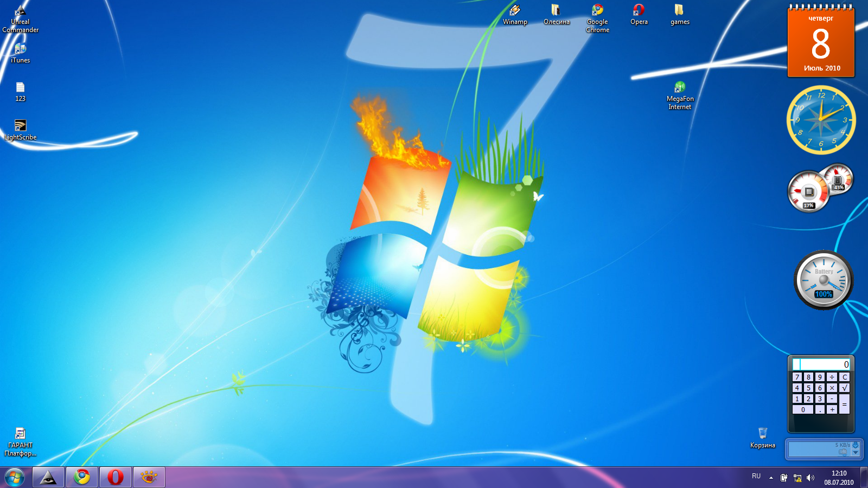Screen dimensions: 868x488
Task: Click the calculator plus button
Action: click(x=832, y=409)
